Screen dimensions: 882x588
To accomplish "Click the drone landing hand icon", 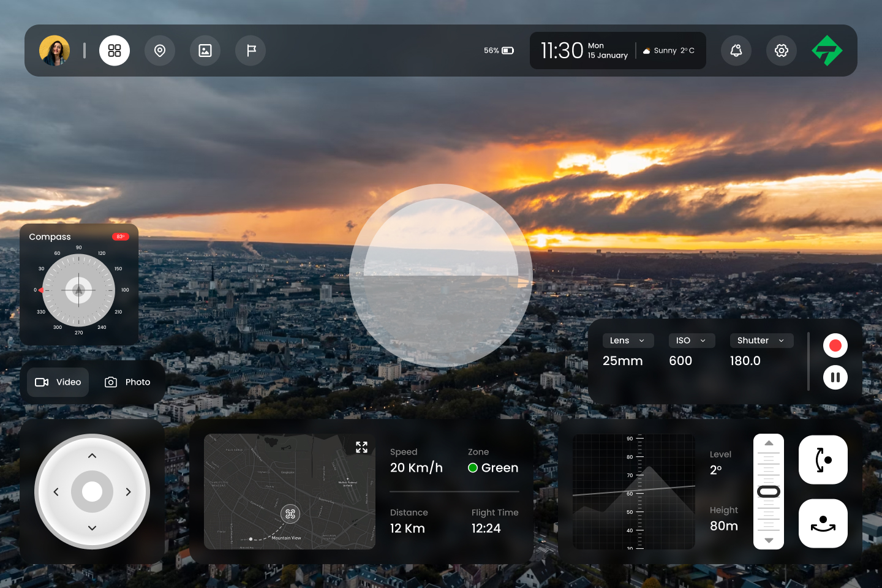I will 823,523.
